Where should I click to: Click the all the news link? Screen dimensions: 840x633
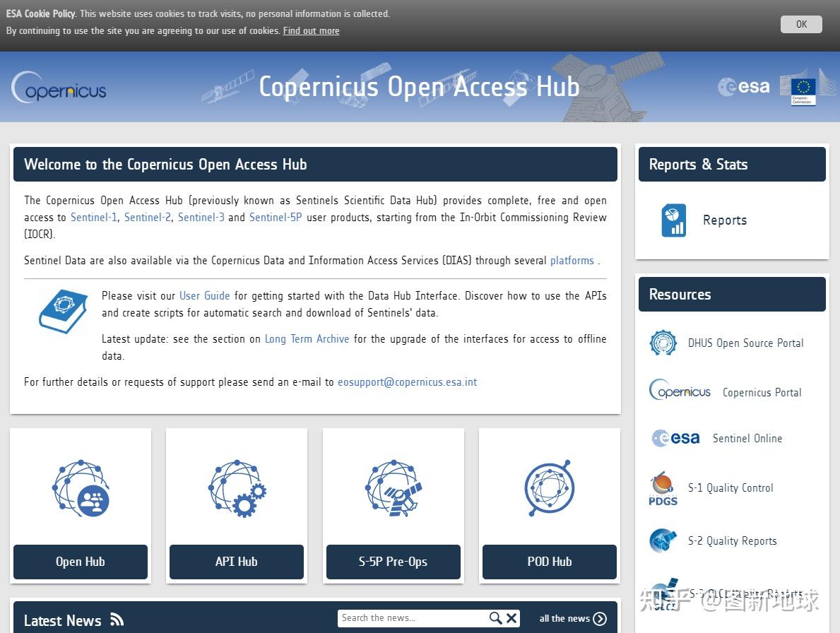coord(564,619)
